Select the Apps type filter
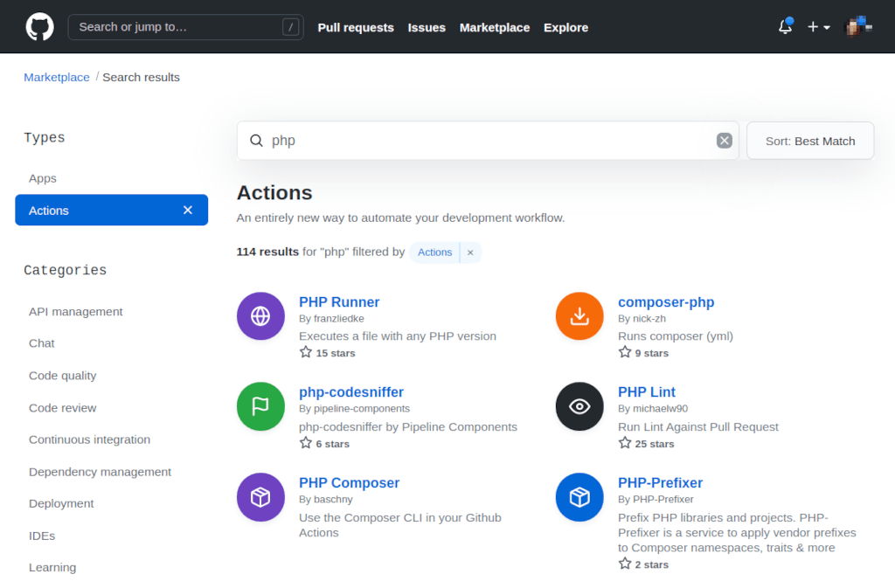This screenshot has width=895, height=588. (x=43, y=178)
